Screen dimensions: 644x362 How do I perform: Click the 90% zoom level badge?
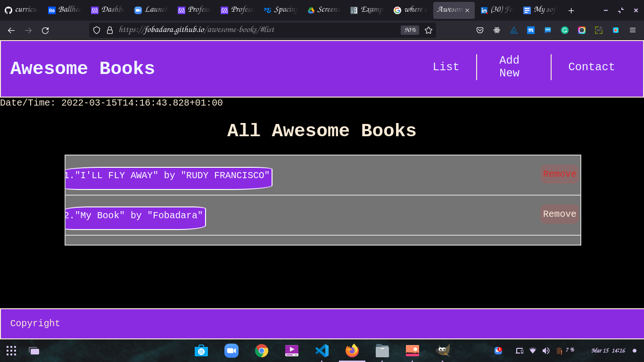click(410, 30)
